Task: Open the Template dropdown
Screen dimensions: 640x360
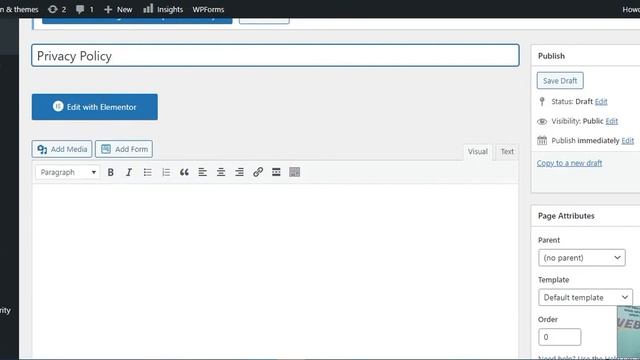Action: (x=585, y=297)
